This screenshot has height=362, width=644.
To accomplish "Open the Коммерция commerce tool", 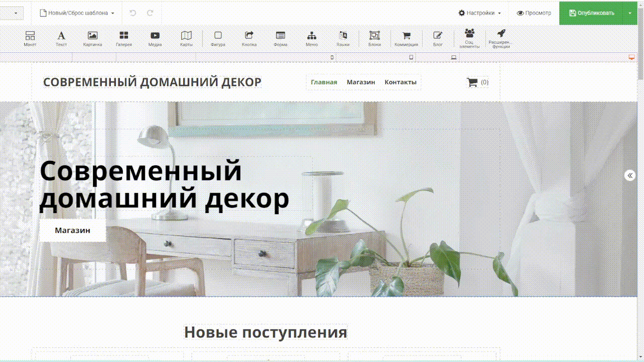I will (x=406, y=38).
